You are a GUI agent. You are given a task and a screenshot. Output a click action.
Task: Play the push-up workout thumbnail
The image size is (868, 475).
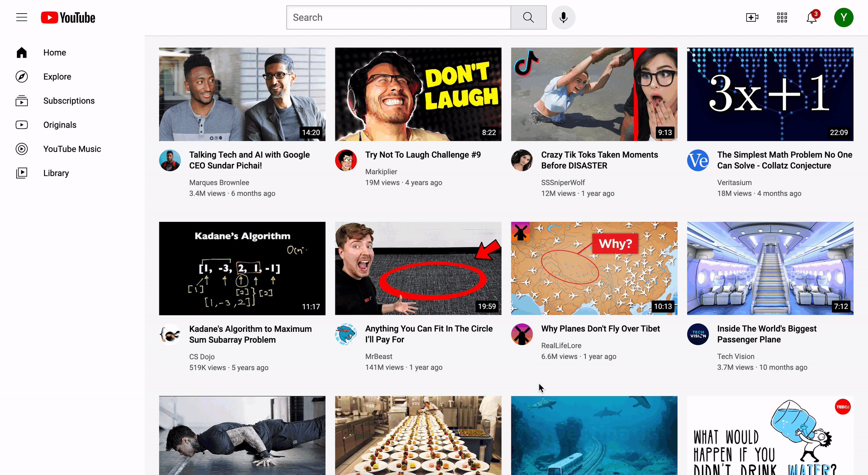pyautogui.click(x=242, y=435)
